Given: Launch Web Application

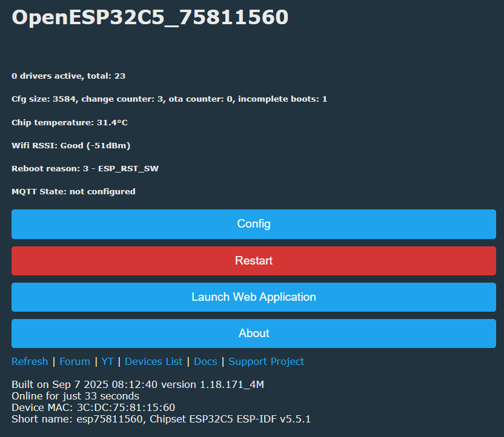Looking at the screenshot, I should point(254,297).
